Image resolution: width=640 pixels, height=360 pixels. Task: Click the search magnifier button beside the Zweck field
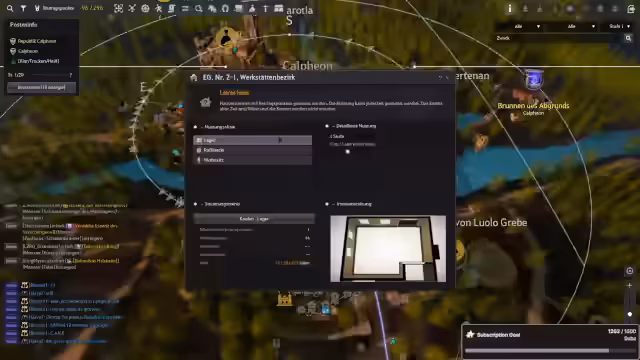(628, 38)
